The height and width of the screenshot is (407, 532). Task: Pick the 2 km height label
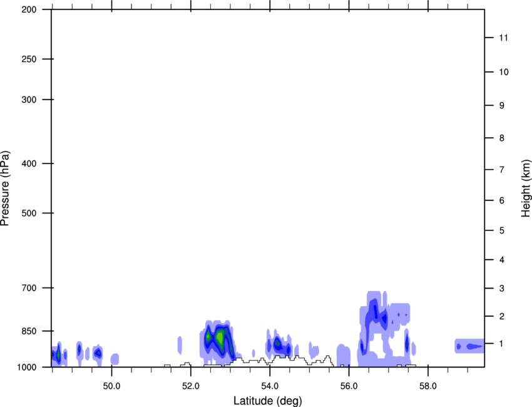(x=502, y=316)
